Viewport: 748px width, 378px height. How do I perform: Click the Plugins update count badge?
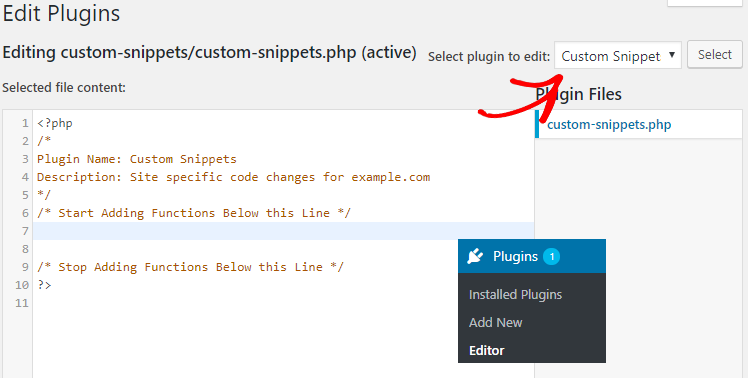coord(551,256)
